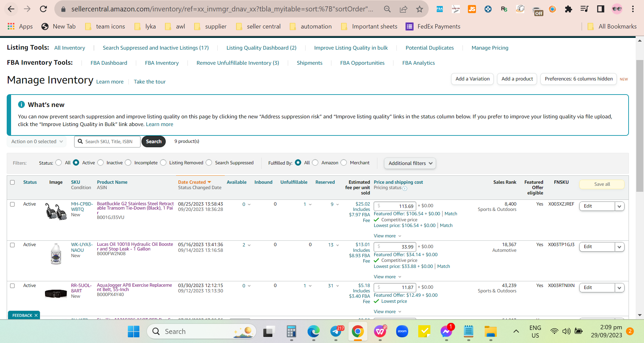The width and height of the screenshot is (644, 343).
Task: Expand the Available 2 chevron
Action: coord(249,245)
